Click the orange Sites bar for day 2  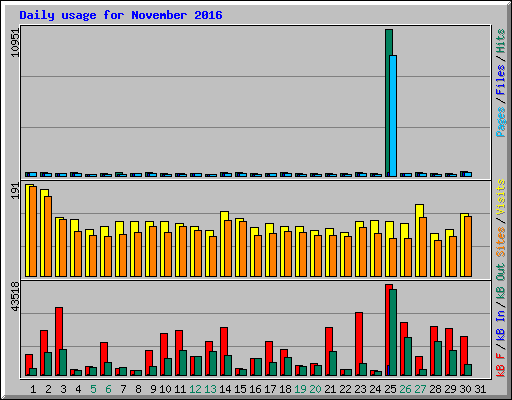[x=48, y=236]
